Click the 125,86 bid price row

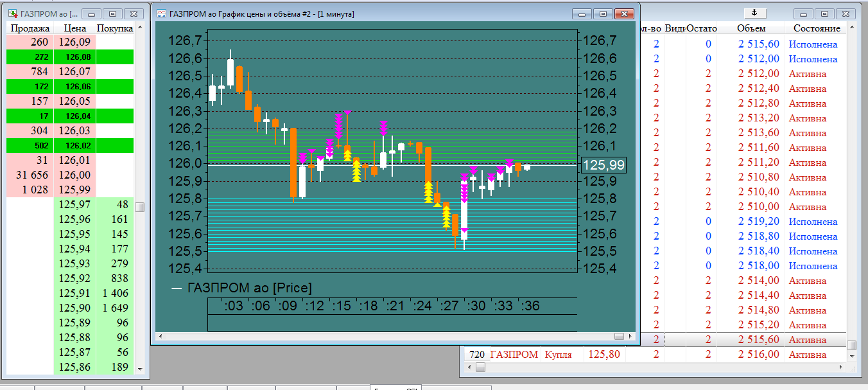click(70, 368)
